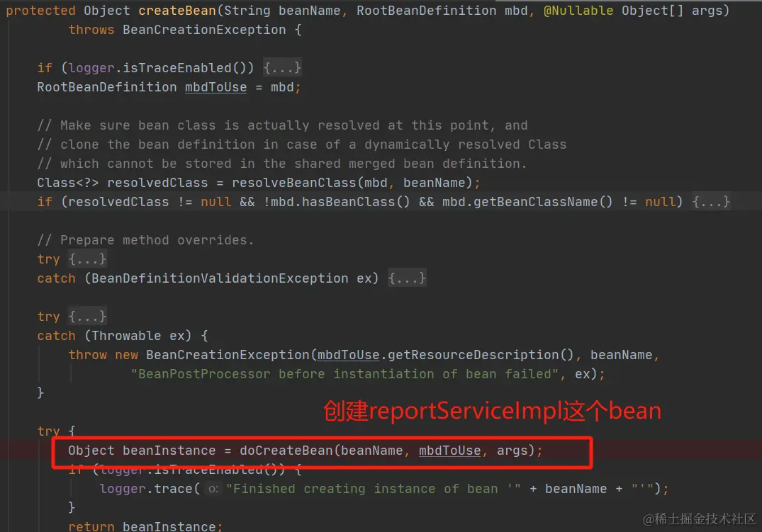
Task: Click the resolveBeanClass method call
Action: click(x=294, y=183)
